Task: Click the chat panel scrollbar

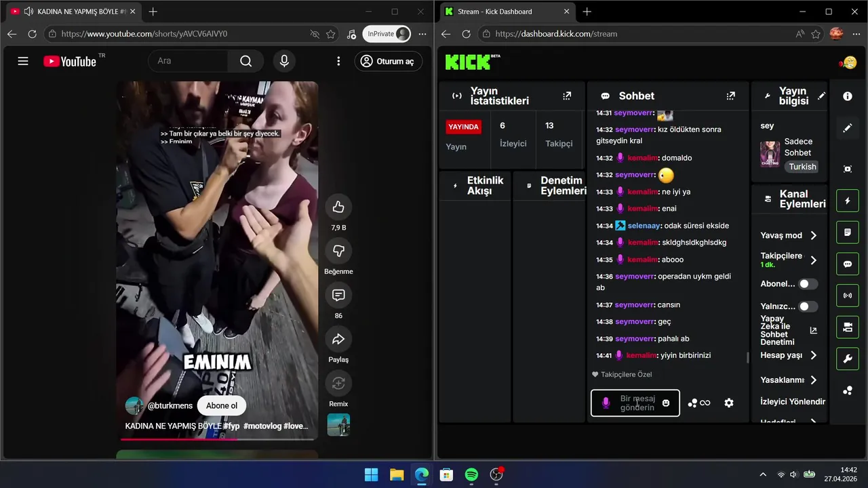Action: click(748, 357)
